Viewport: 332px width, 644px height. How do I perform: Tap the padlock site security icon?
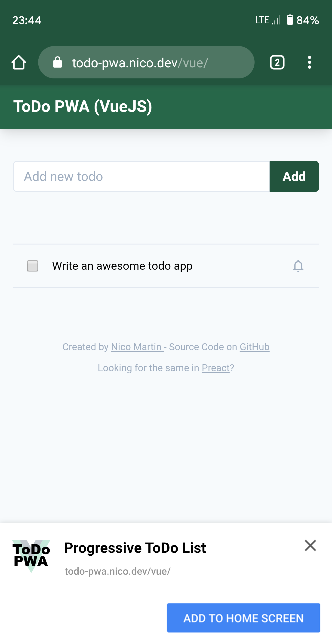tap(58, 62)
